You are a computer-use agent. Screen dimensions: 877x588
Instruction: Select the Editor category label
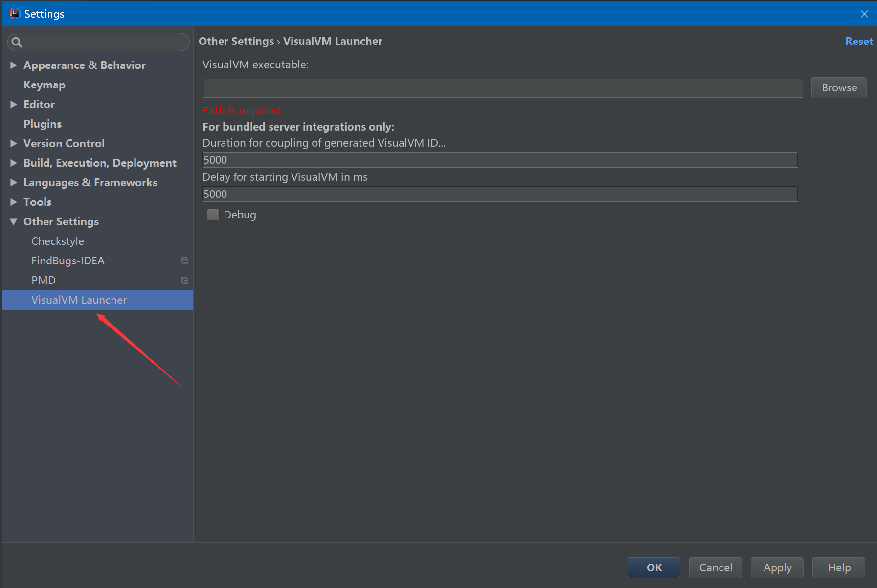tap(39, 104)
